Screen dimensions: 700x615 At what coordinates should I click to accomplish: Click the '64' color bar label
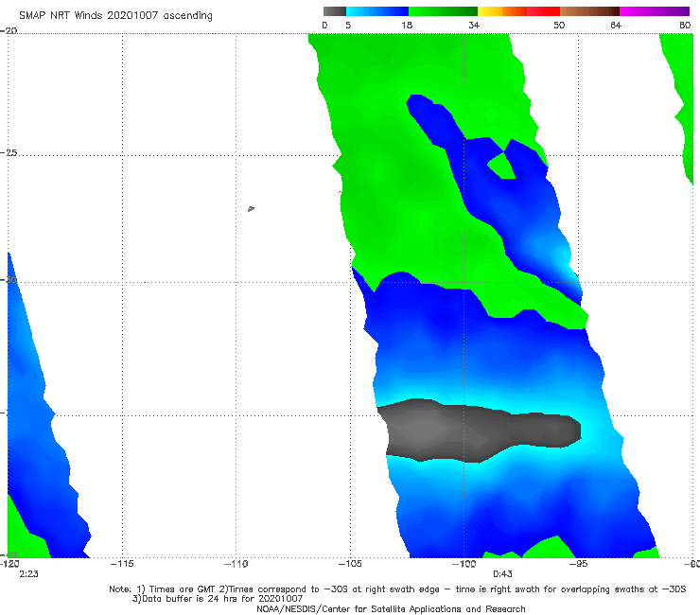tap(616, 25)
